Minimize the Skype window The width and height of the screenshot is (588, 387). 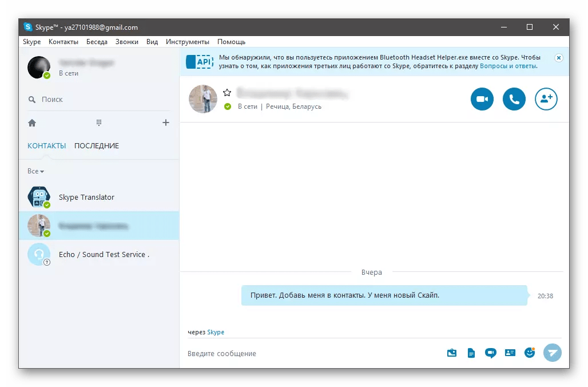[x=503, y=27]
